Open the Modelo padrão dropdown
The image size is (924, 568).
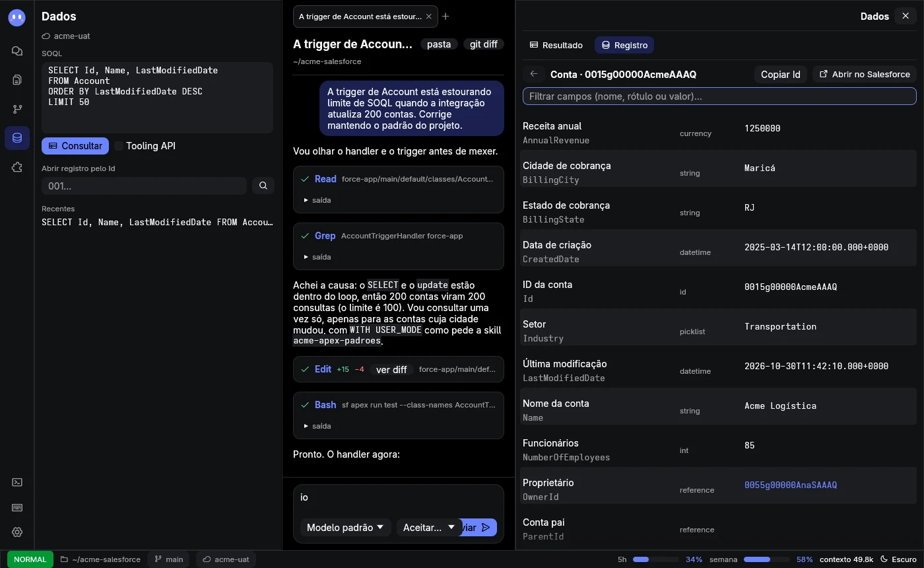(x=345, y=527)
